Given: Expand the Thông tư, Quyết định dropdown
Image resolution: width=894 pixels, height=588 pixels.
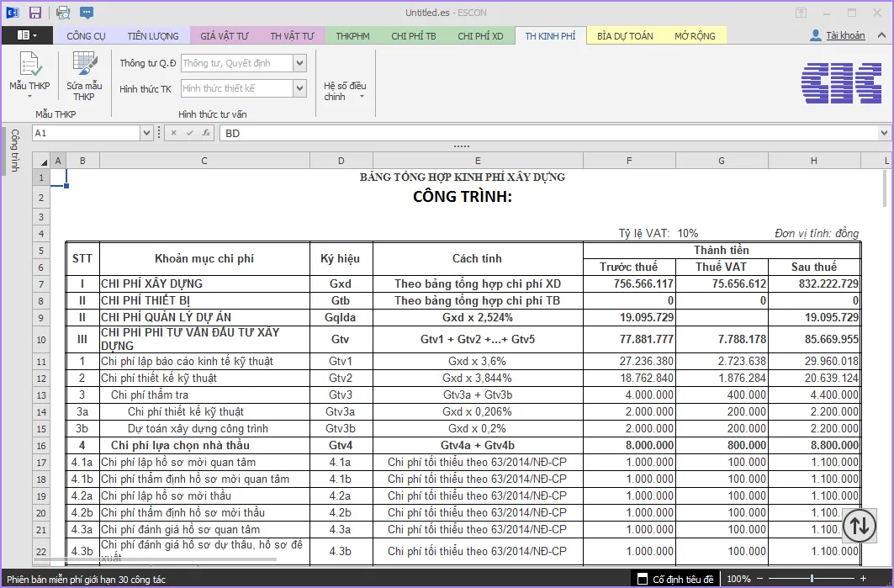Looking at the screenshot, I should (x=299, y=63).
